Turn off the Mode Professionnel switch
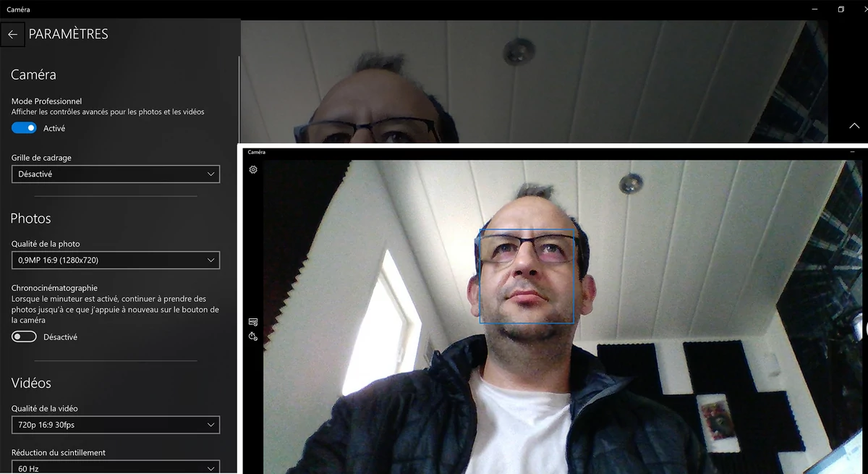 [24, 128]
